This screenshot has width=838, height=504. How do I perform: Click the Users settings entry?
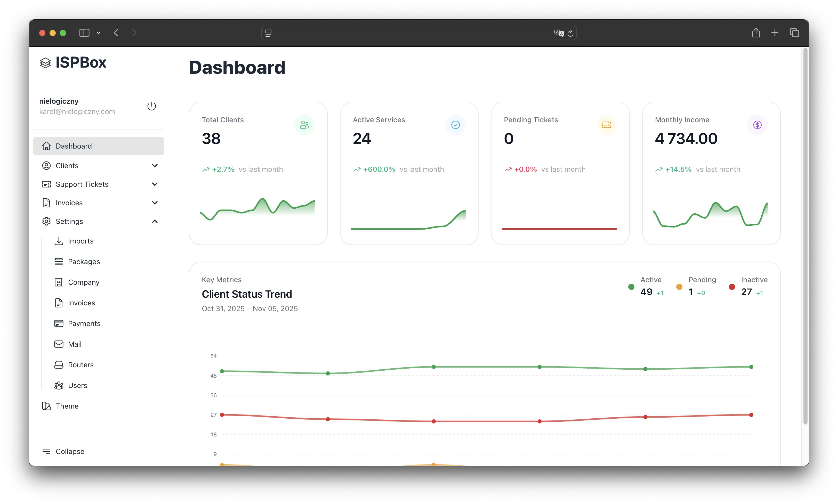[78, 385]
